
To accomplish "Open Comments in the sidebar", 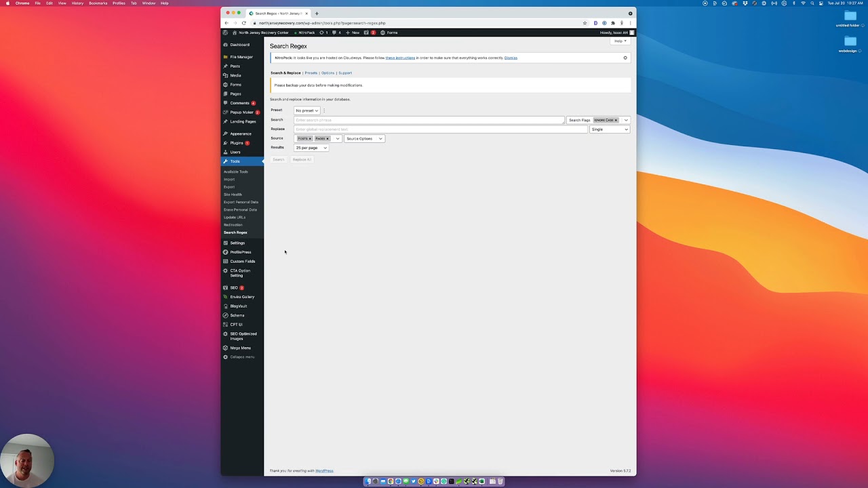I will (239, 103).
